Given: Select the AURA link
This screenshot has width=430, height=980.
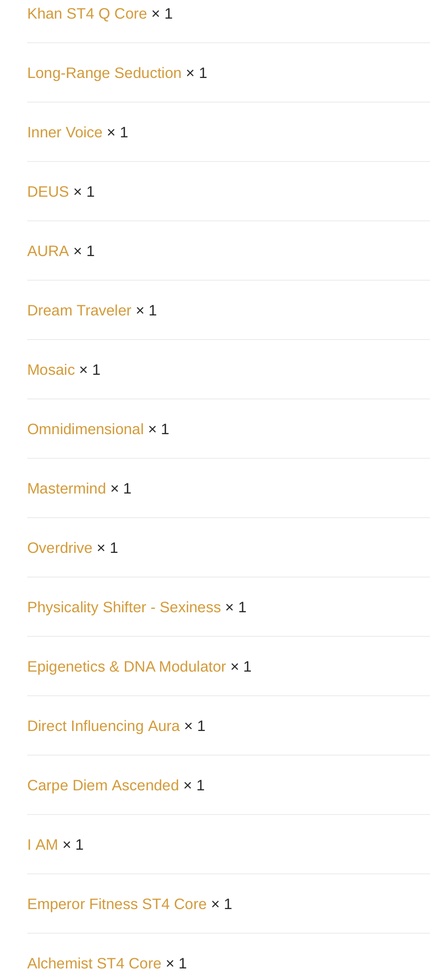Looking at the screenshot, I should pos(48,251).
